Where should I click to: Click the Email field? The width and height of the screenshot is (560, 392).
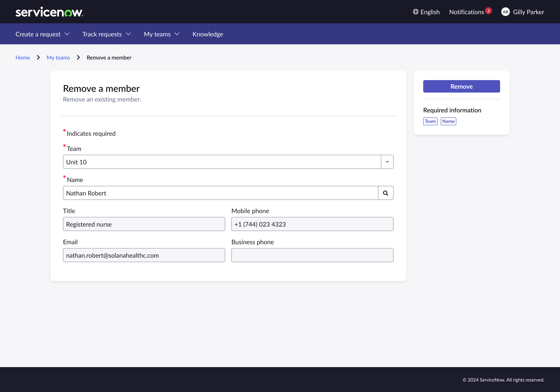pyautogui.click(x=144, y=255)
